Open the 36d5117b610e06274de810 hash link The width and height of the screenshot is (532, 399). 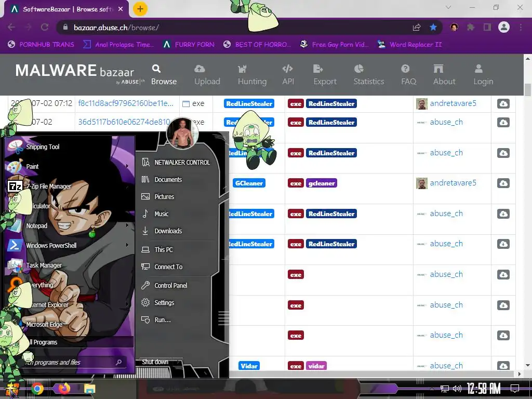[124, 122]
